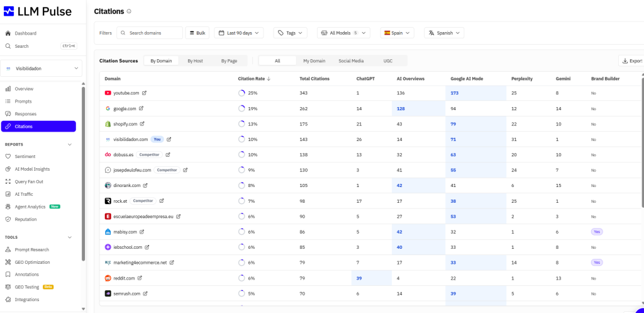Open the Spanish language dropdown
644x313 pixels.
pos(444,33)
